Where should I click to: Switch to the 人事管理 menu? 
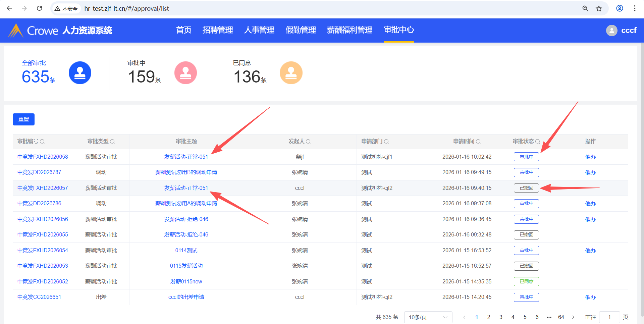pos(259,30)
